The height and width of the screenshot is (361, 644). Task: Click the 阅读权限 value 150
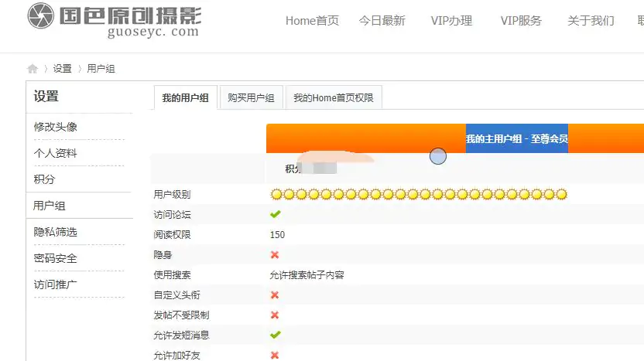[x=277, y=235]
